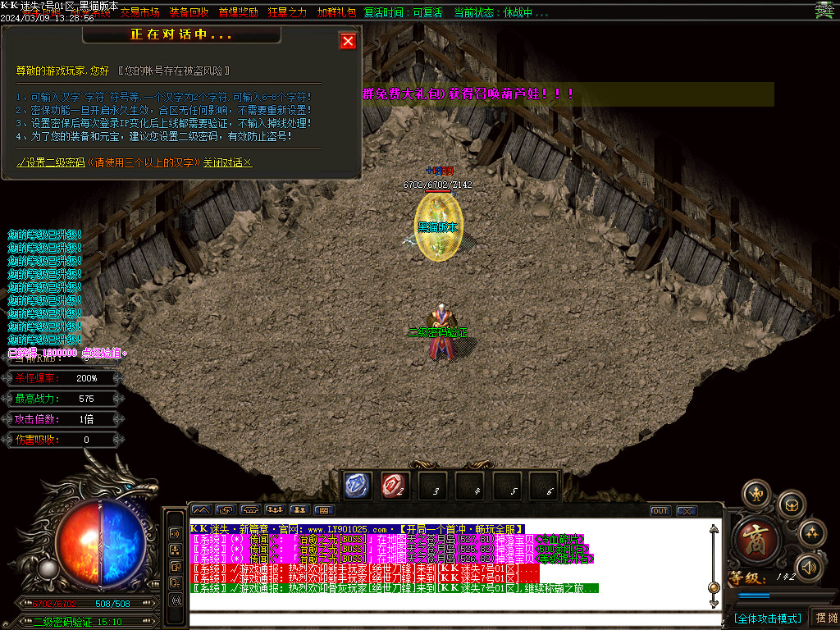The image size is (840, 630).
Task: Click the speaker sound icon near minimap orbs
Action: pyautogui.click(x=809, y=566)
